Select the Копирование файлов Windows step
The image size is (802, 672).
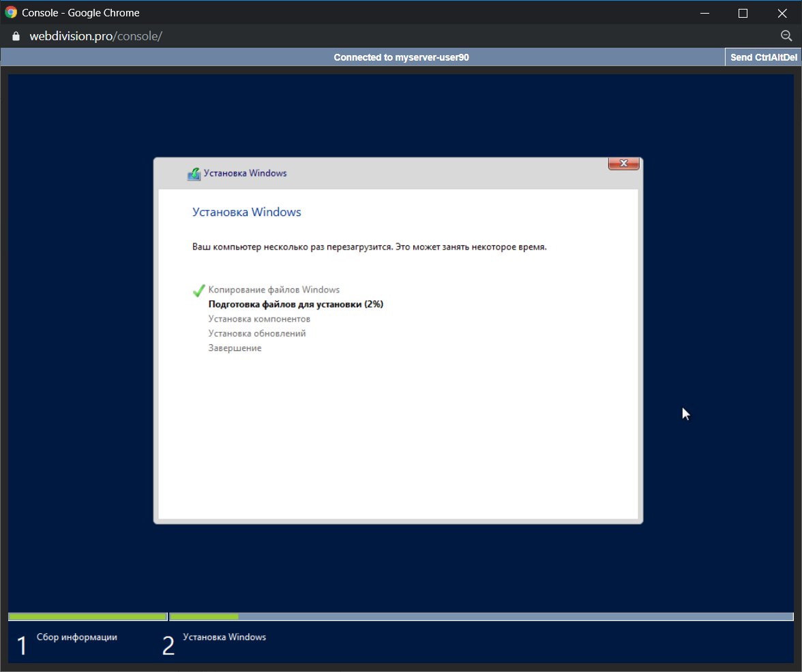pos(273,290)
